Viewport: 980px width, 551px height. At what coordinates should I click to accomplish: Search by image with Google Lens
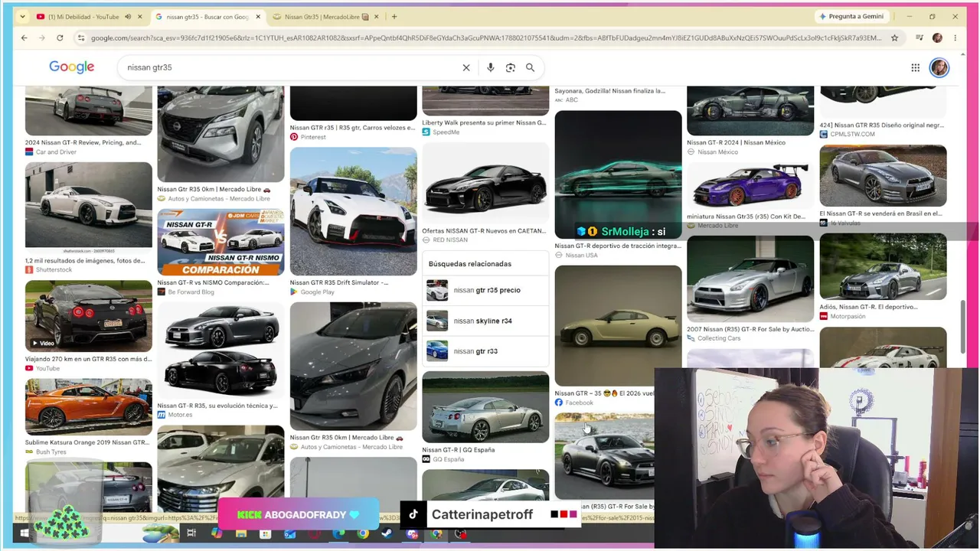click(x=511, y=67)
